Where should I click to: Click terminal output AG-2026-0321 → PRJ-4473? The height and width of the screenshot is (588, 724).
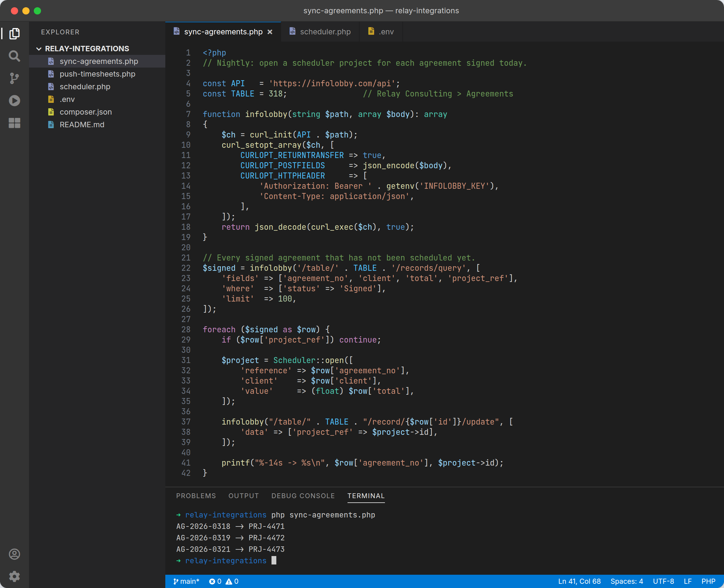[230, 549]
